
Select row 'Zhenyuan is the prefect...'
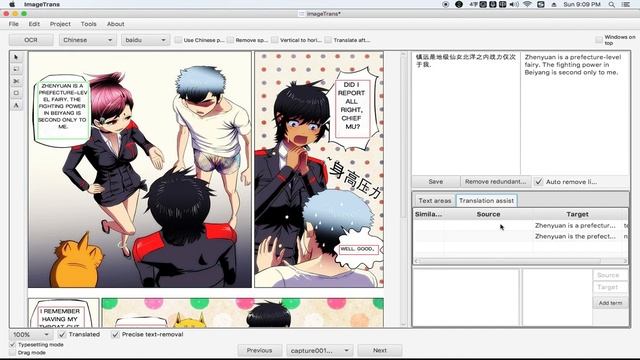520,236
